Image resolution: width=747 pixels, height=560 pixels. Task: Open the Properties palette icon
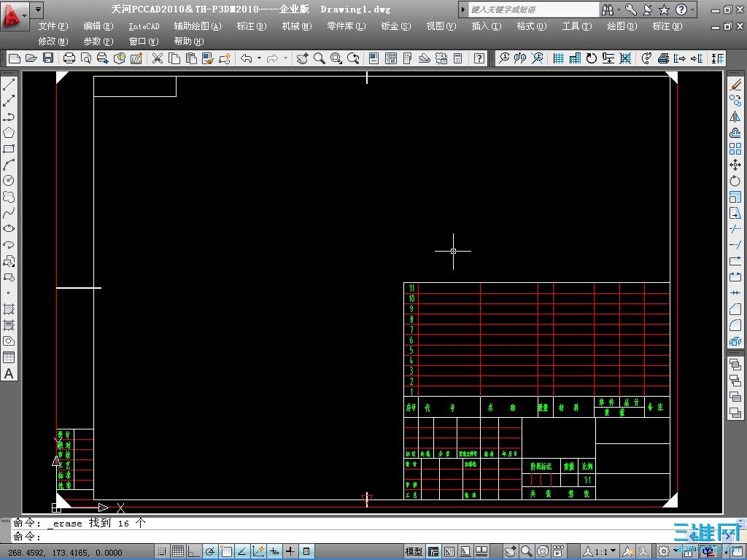[374, 58]
